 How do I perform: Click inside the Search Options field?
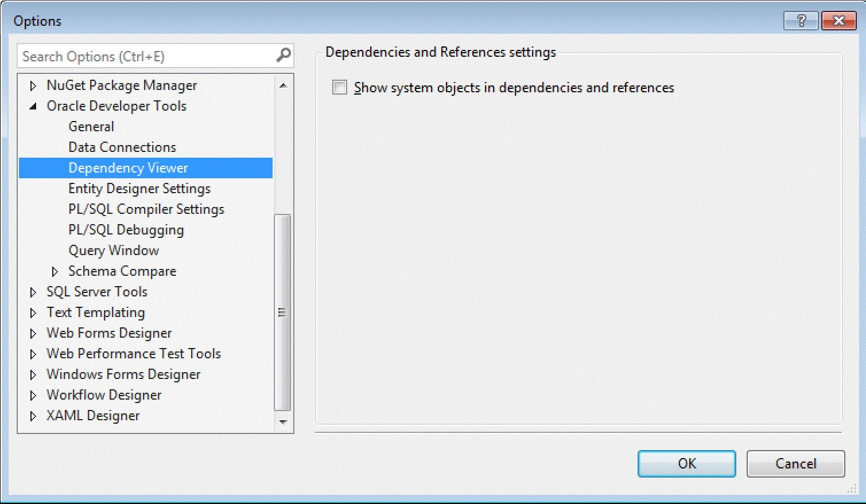pos(143,56)
